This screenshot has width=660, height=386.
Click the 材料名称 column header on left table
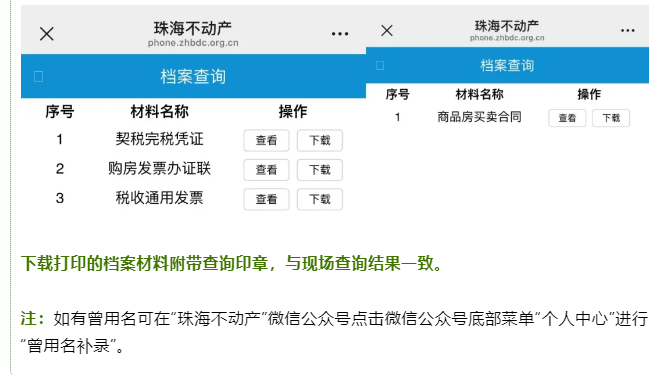160,112
